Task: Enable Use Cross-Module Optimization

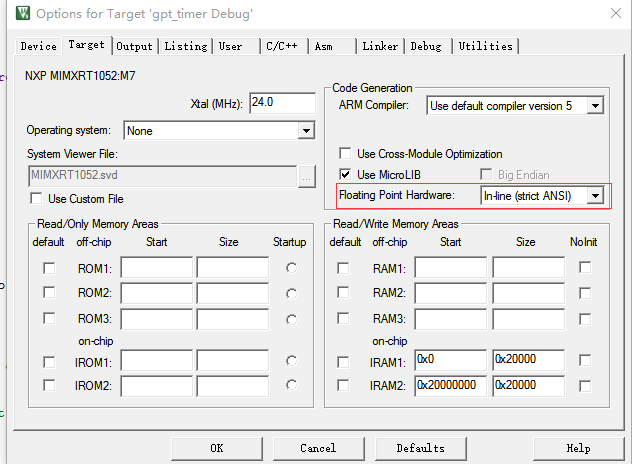Action: click(345, 154)
